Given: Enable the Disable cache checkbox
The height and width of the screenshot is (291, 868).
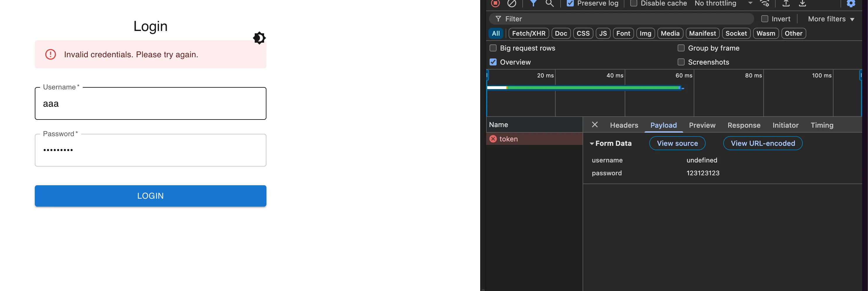Looking at the screenshot, I should tap(633, 4).
